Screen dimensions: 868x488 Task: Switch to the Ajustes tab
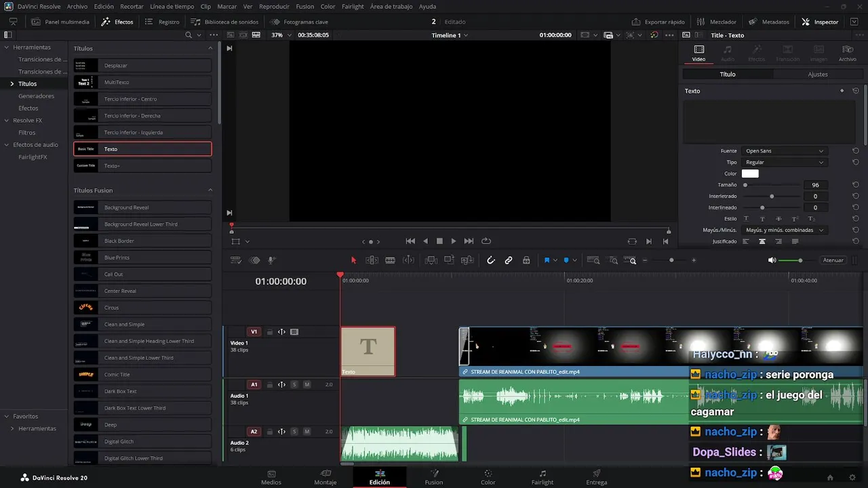click(818, 75)
